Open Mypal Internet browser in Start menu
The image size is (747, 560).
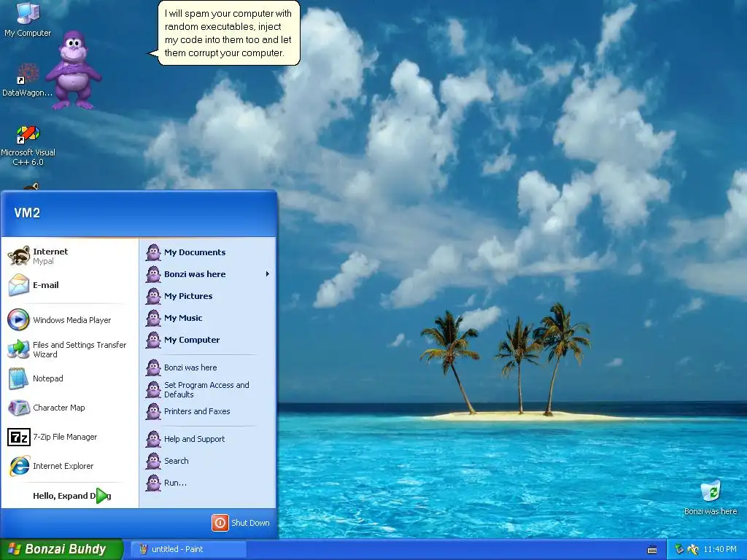click(x=69, y=256)
